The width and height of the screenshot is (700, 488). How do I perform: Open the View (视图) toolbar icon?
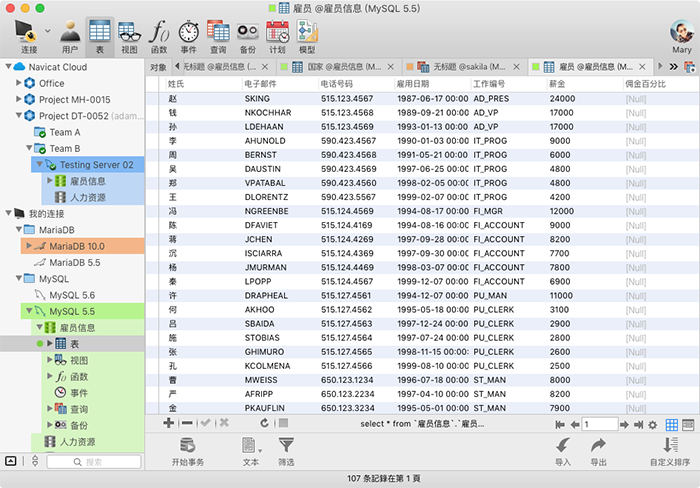[129, 37]
